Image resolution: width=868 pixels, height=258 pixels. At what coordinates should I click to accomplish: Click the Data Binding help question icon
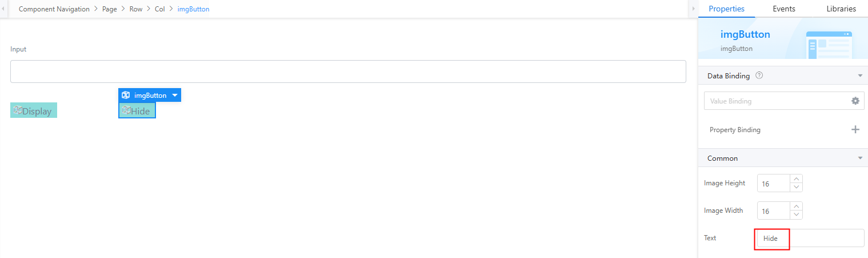[759, 76]
